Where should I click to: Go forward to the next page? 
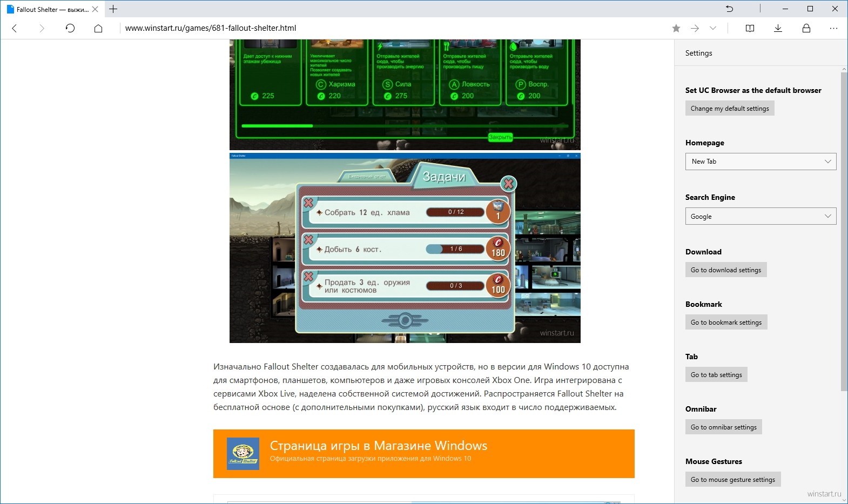click(42, 28)
